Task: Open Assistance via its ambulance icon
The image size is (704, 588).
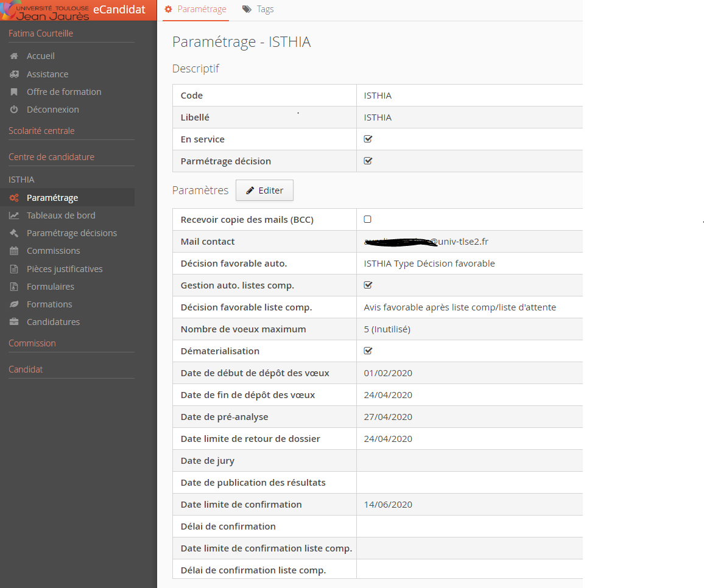Action: point(14,74)
